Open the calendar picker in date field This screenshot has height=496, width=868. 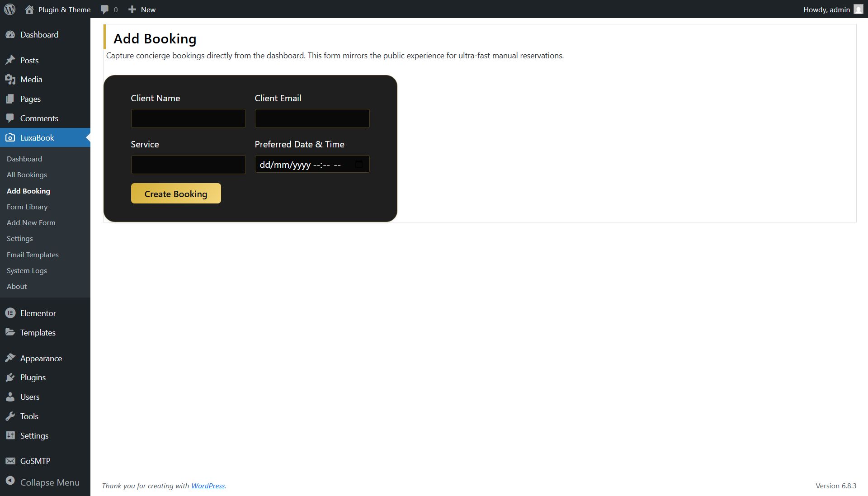(359, 164)
